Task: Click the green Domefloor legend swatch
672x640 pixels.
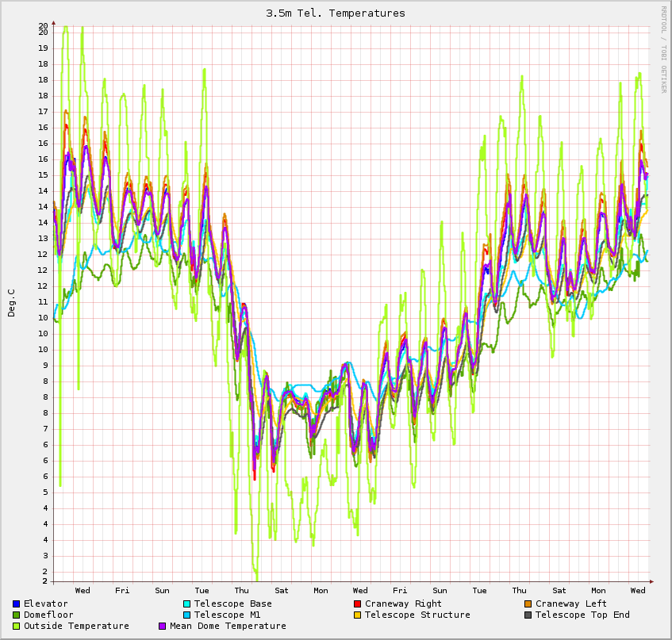Action: (16, 615)
